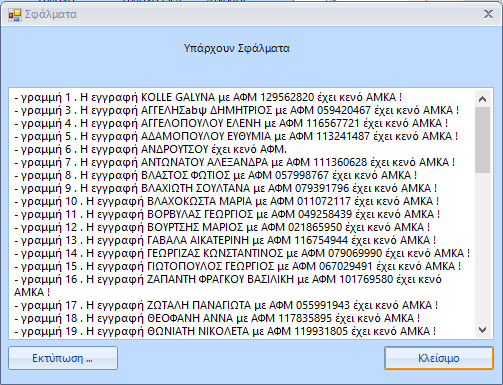This screenshot has height=385, width=503.
Task: Click the ΒΛΑΣΤΟΣ ΦΩΤΙΟΣ error entry
Action: [x=216, y=175]
